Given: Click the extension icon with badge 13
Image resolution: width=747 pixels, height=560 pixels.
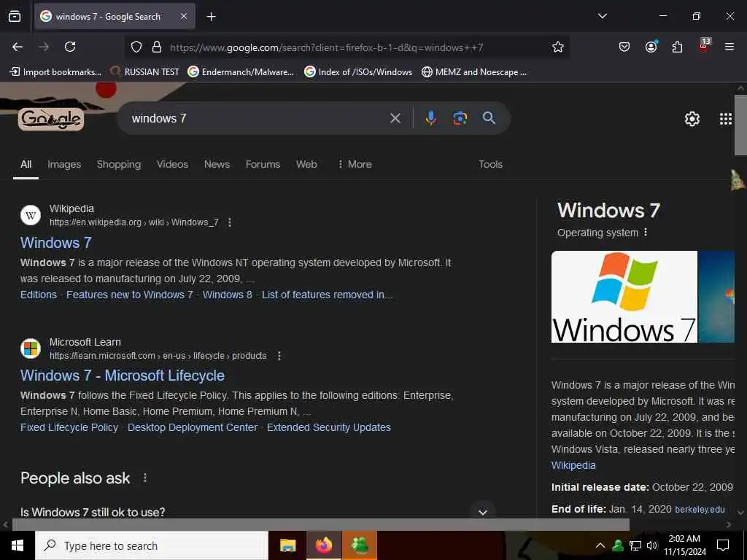Looking at the screenshot, I should pos(704,46).
